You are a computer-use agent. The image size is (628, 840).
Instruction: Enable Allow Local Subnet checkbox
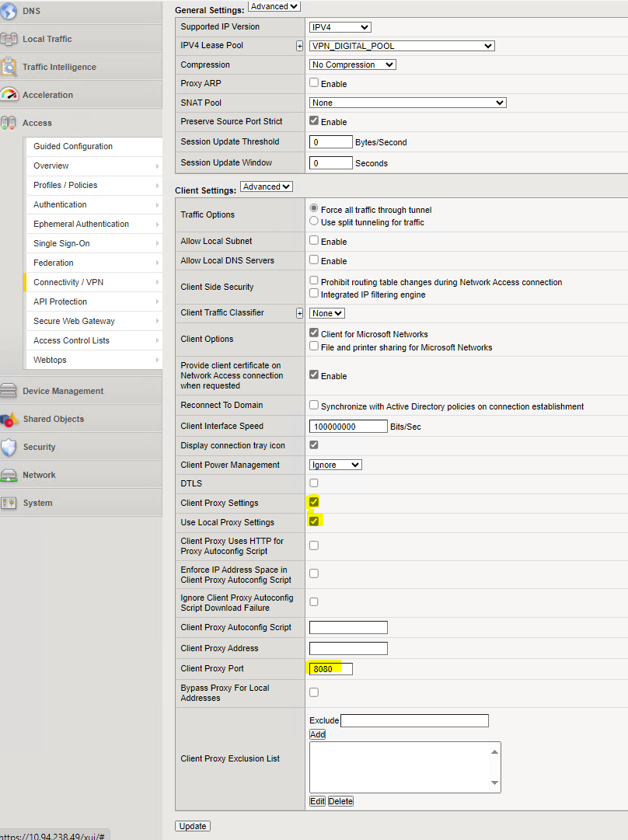tap(314, 241)
